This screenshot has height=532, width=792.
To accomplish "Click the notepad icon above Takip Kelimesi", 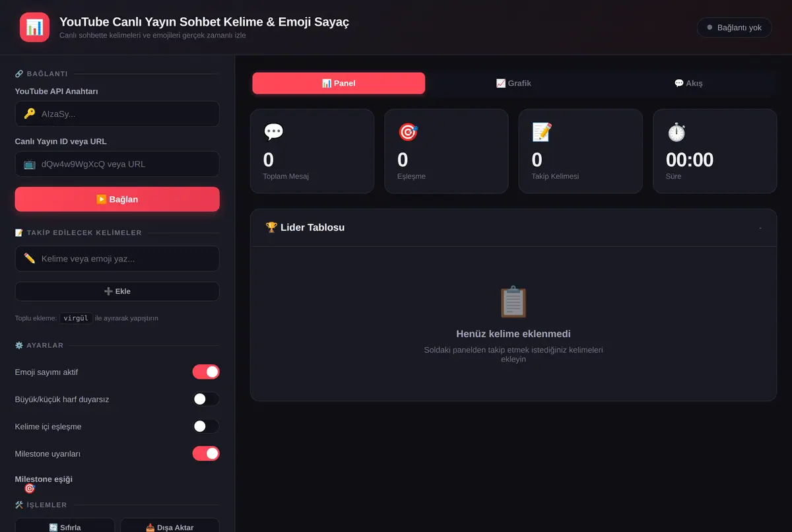I will pos(542,132).
